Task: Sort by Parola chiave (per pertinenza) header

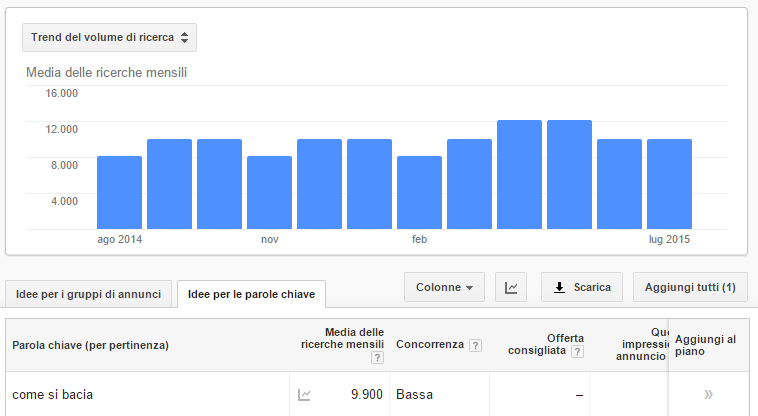Action: pos(90,345)
